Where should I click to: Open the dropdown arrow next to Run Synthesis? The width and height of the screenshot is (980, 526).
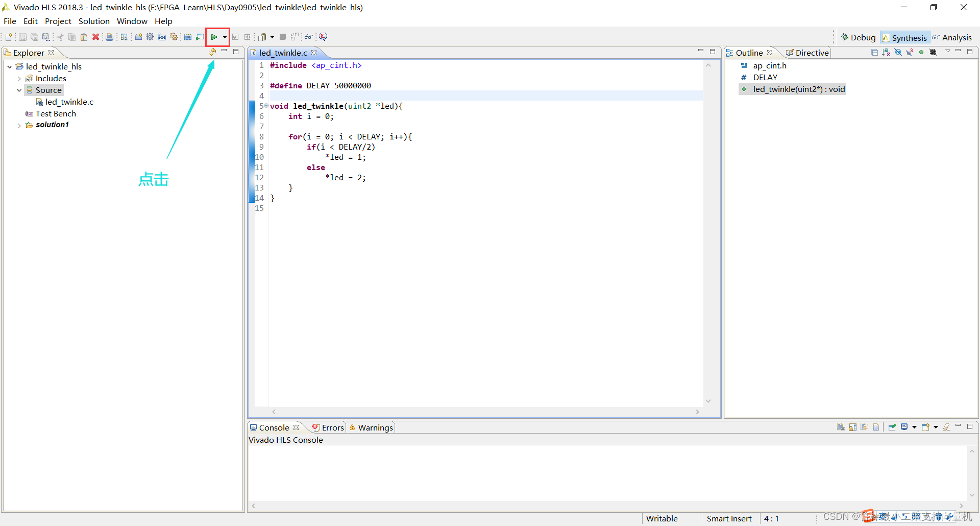pos(225,37)
